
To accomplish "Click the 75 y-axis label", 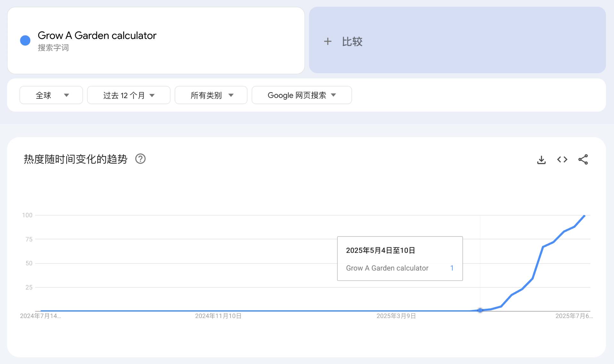I will (x=29, y=239).
